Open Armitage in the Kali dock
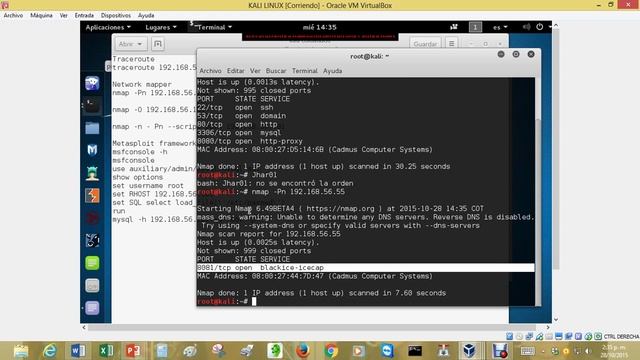640x360 pixels. tap(92, 173)
